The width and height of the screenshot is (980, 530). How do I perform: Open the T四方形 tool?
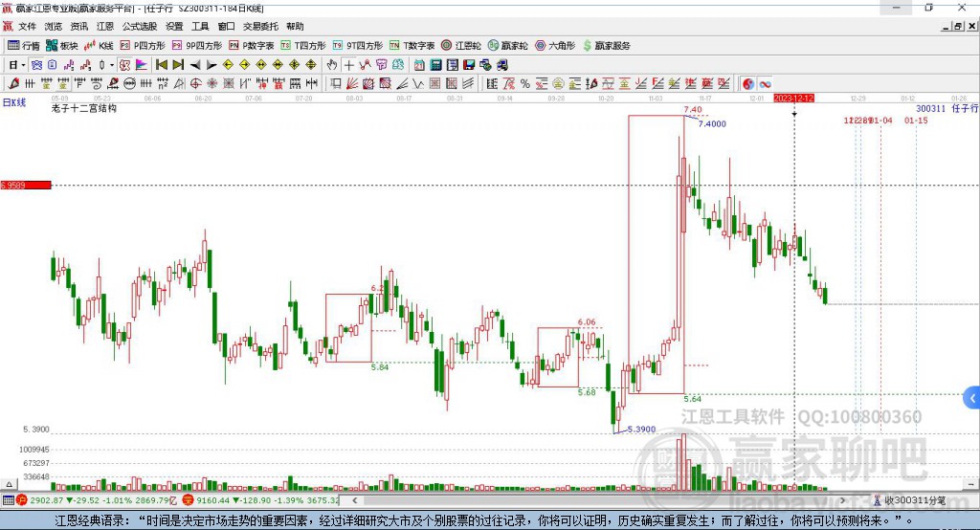click(x=303, y=46)
